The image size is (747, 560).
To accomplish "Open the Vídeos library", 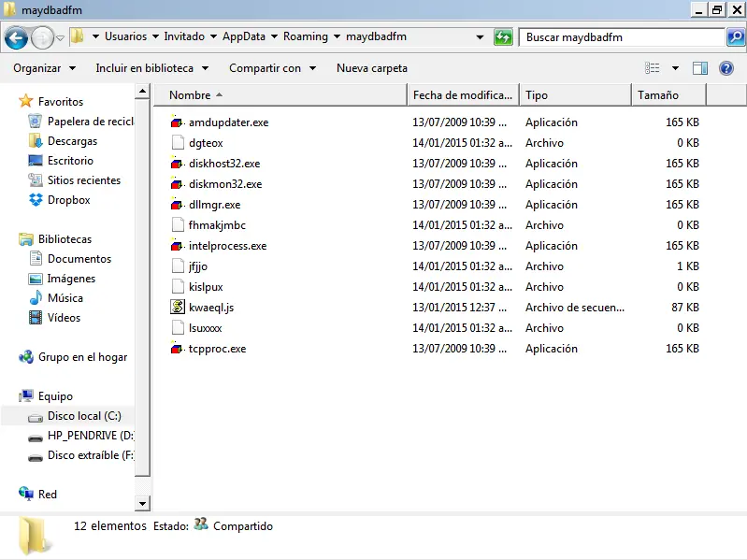I will coord(64,317).
